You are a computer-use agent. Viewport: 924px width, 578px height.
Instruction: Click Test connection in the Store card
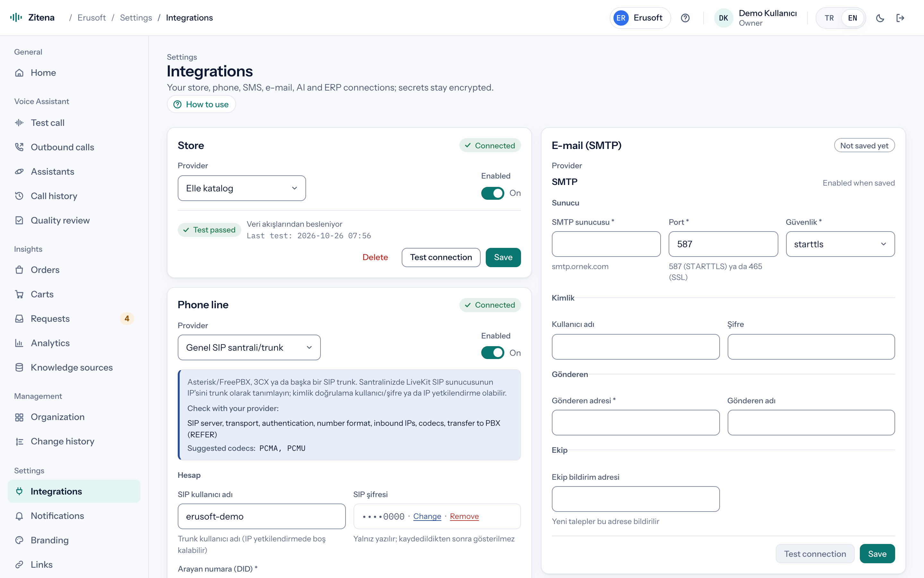point(441,257)
